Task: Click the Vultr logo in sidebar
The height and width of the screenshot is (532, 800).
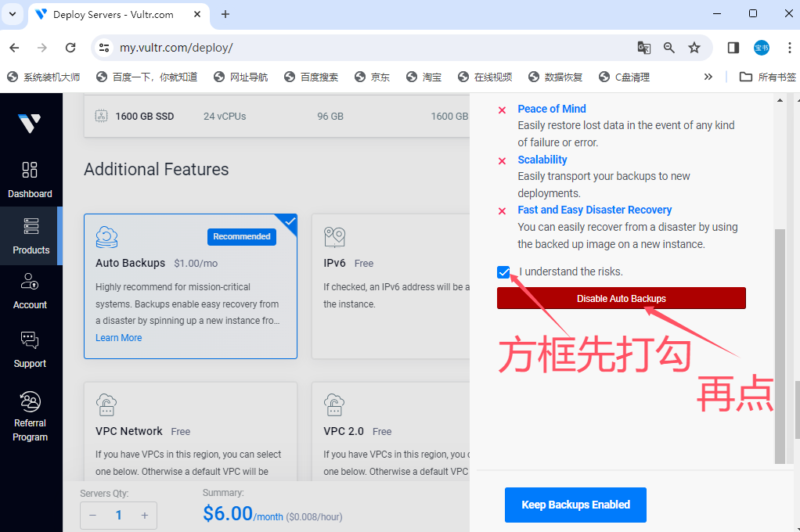Action: (30, 123)
